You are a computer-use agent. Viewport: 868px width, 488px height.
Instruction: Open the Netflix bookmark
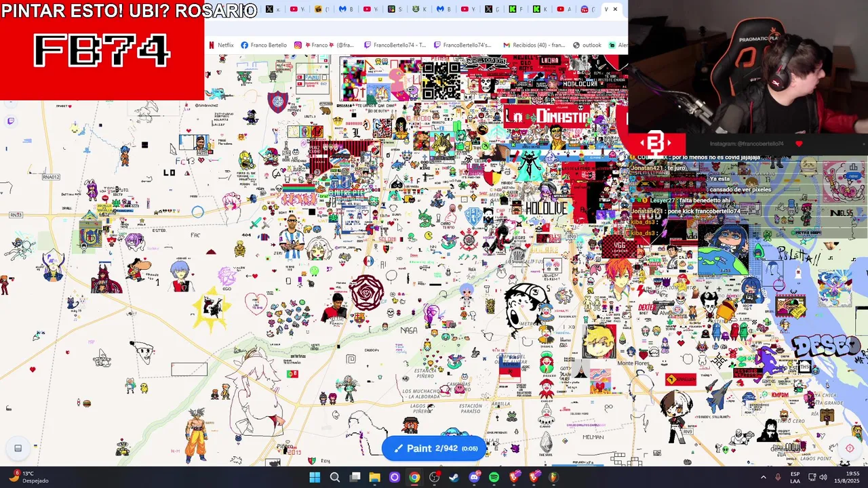point(221,45)
